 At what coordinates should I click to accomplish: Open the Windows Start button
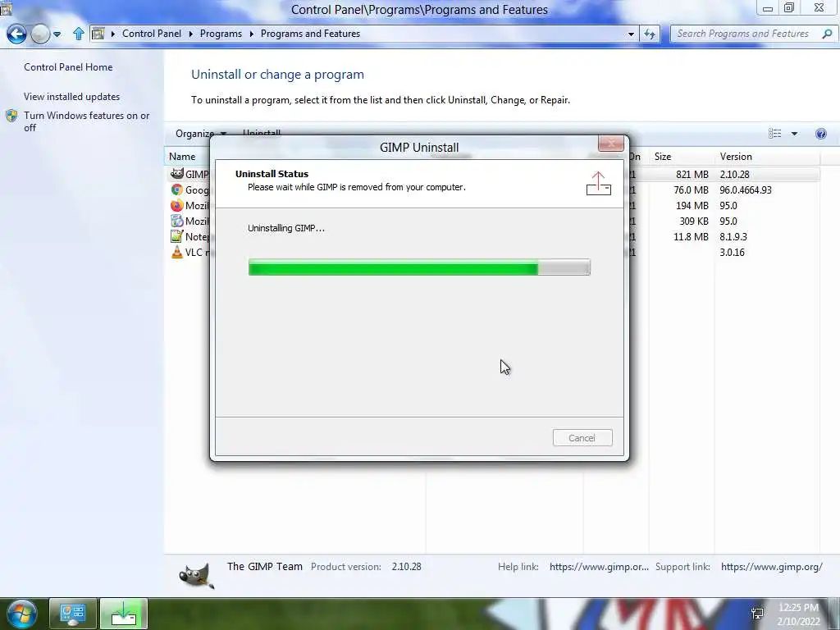point(21,614)
